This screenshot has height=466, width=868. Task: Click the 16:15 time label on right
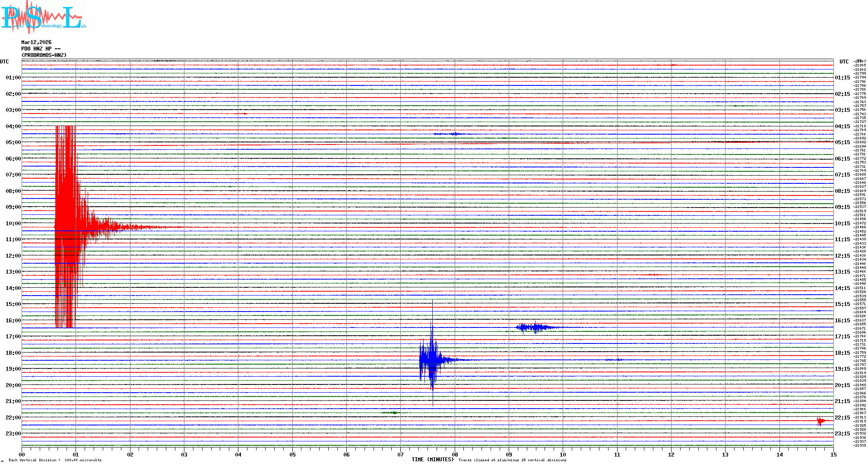pyautogui.click(x=842, y=321)
